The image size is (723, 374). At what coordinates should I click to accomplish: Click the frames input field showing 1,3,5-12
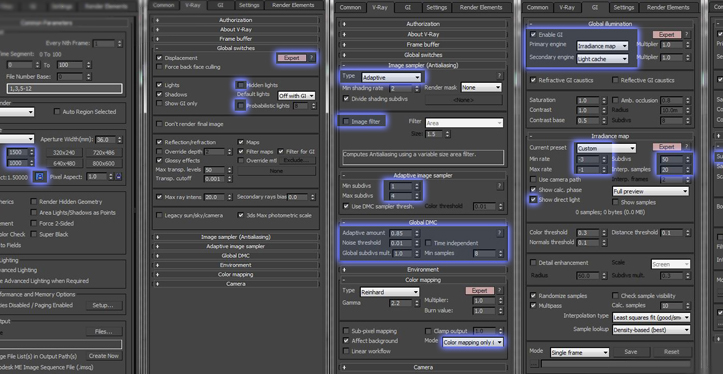click(65, 88)
